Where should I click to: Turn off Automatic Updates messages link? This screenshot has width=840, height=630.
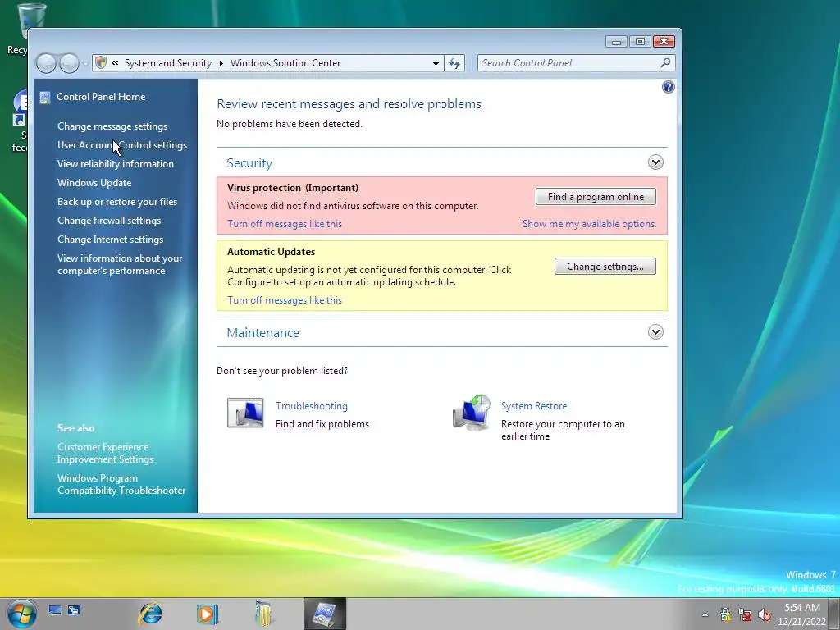coord(285,300)
